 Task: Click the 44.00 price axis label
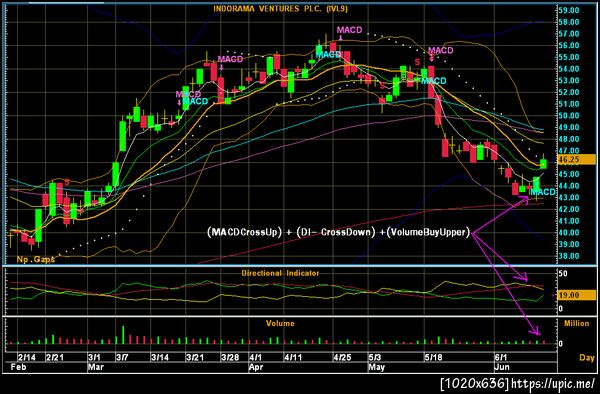click(569, 186)
